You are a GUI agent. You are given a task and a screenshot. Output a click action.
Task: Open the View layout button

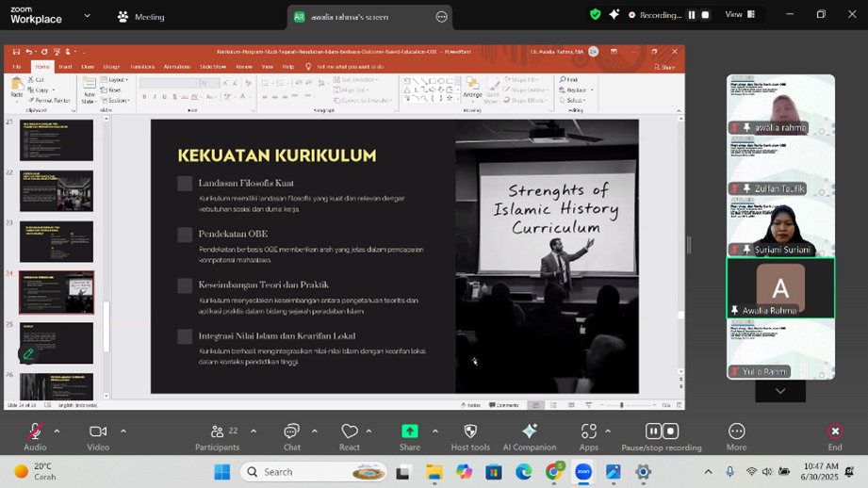pyautogui.click(x=740, y=15)
